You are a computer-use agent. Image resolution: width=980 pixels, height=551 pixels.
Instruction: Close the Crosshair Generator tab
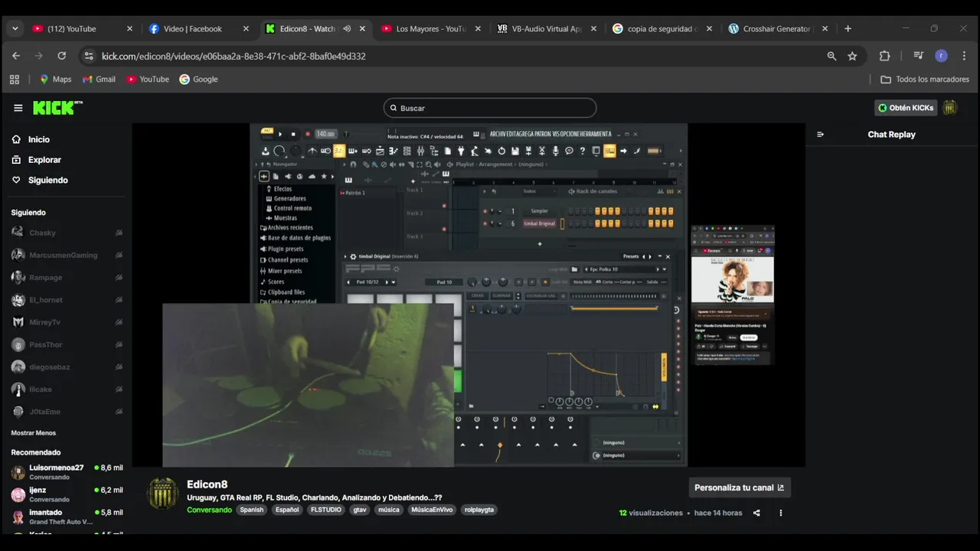coord(825,28)
